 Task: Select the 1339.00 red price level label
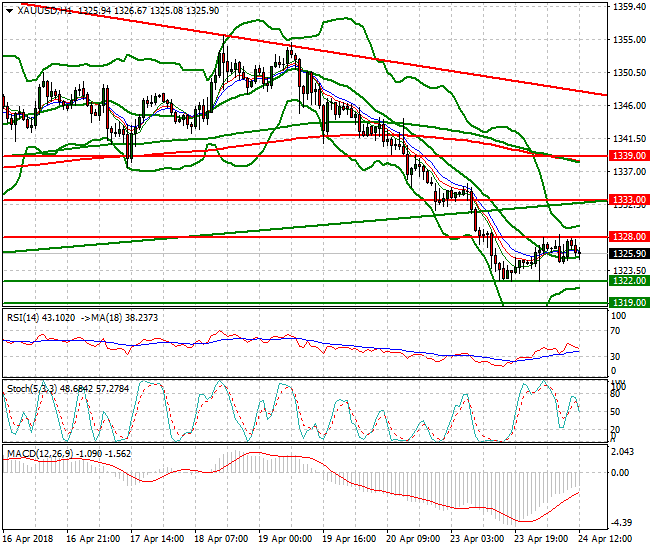(629, 156)
